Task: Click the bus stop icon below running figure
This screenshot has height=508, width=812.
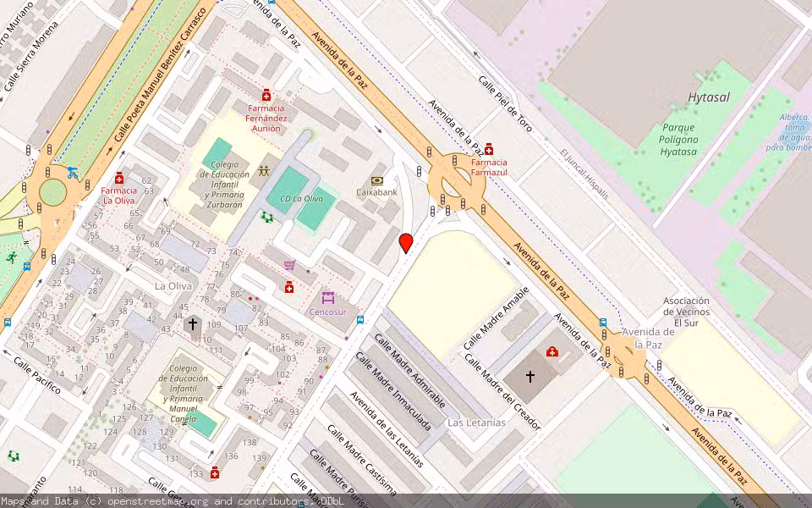Action: [x=26, y=267]
